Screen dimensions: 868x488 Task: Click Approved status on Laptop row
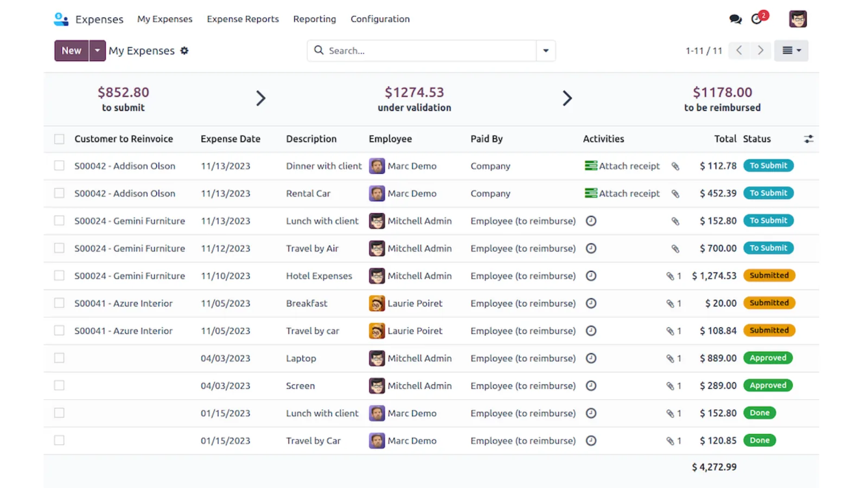768,358
